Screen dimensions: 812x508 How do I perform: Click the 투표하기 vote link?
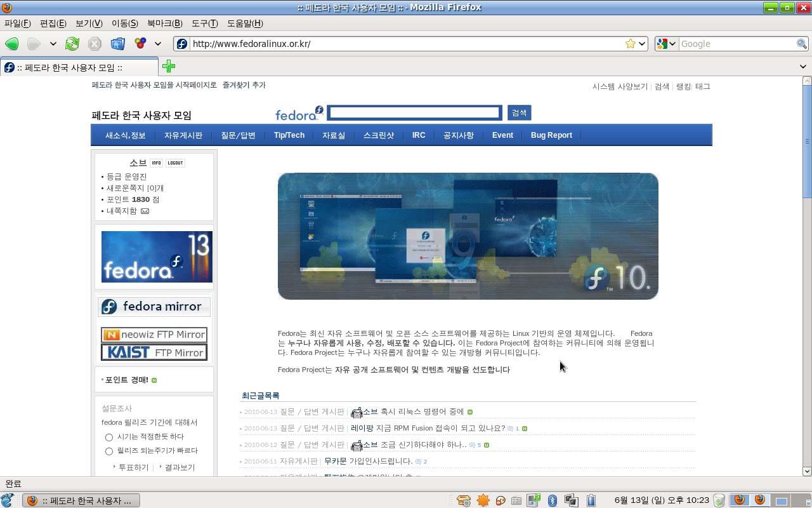pyautogui.click(x=133, y=467)
